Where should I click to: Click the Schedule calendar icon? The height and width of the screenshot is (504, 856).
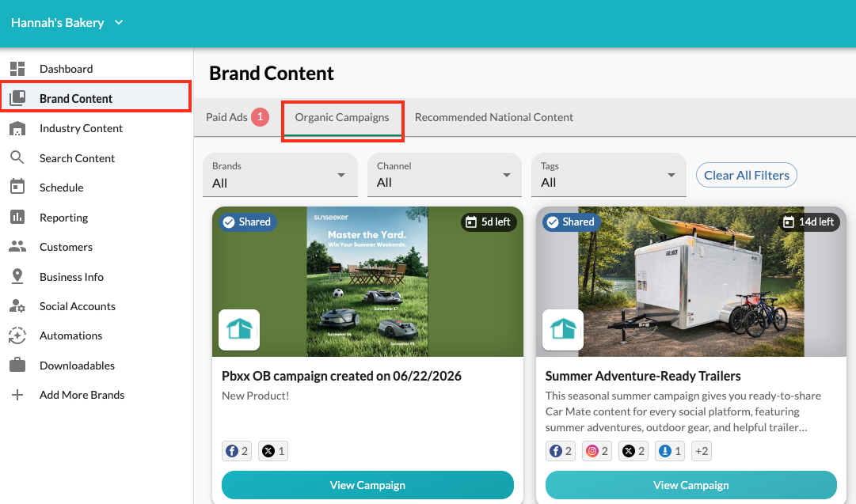click(x=17, y=187)
